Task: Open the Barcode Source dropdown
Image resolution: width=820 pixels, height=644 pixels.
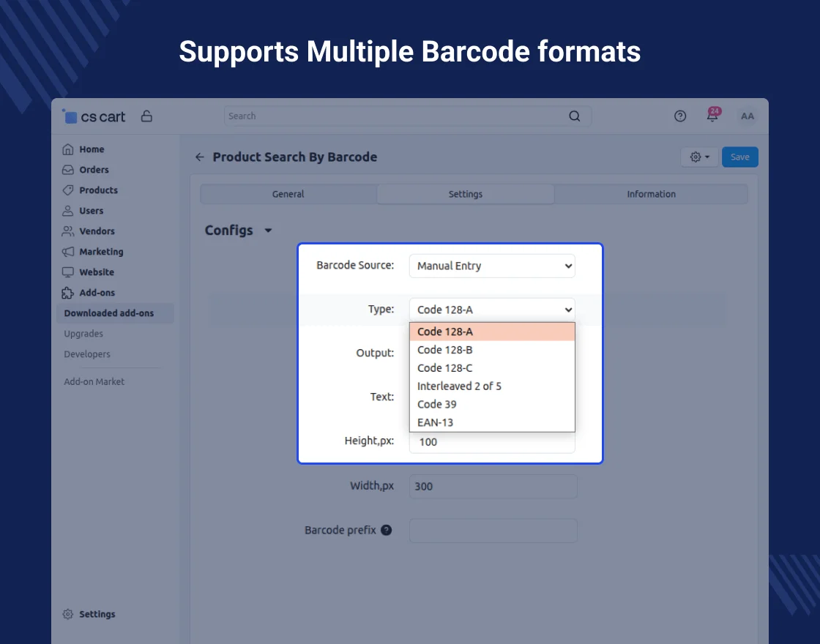Action: [x=492, y=266]
